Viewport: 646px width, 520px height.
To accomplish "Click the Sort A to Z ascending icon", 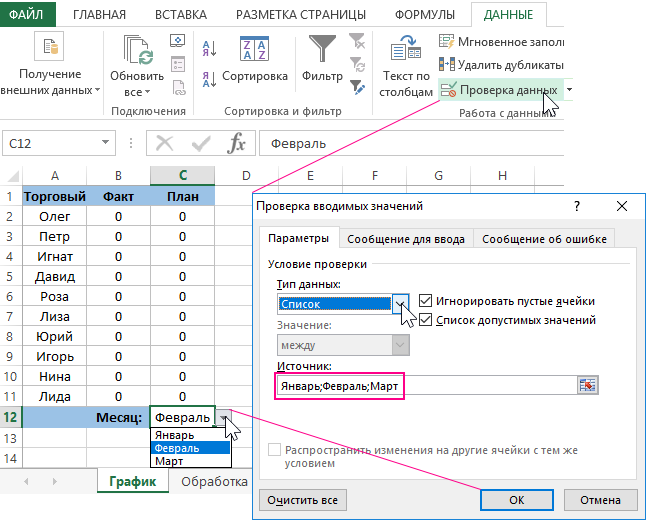I will coord(210,47).
